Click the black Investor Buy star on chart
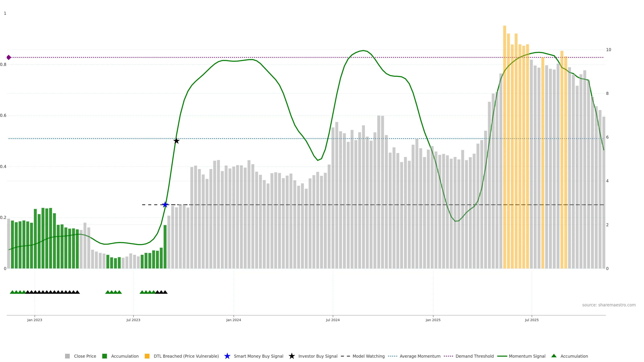The width and height of the screenshot is (644, 362). [x=176, y=141]
